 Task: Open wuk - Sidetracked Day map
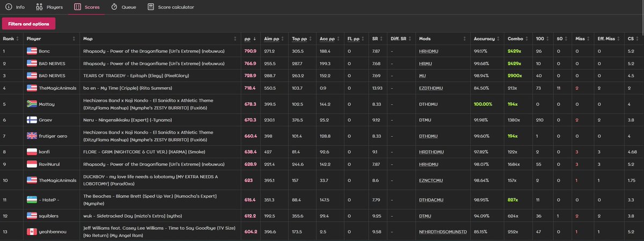pos(134,216)
